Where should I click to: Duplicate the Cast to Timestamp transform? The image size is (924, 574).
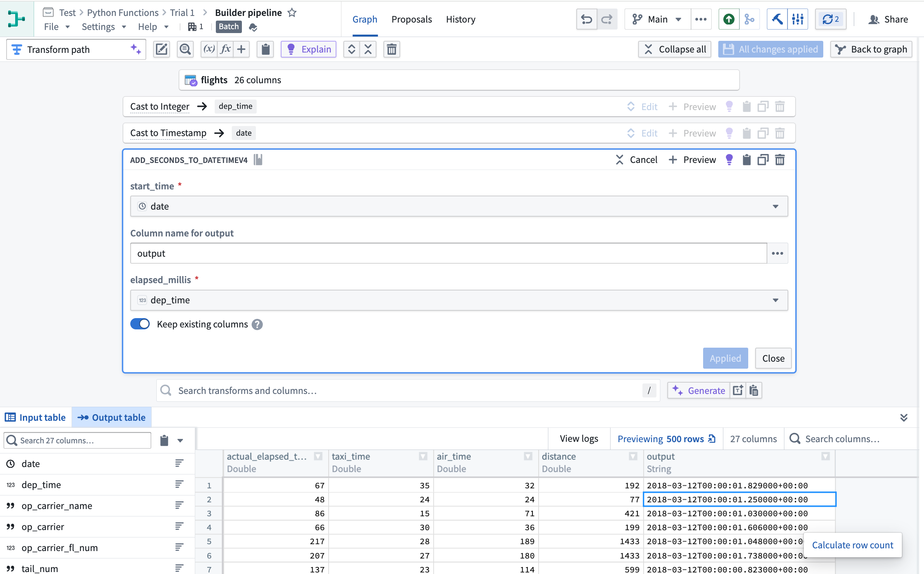(x=763, y=133)
